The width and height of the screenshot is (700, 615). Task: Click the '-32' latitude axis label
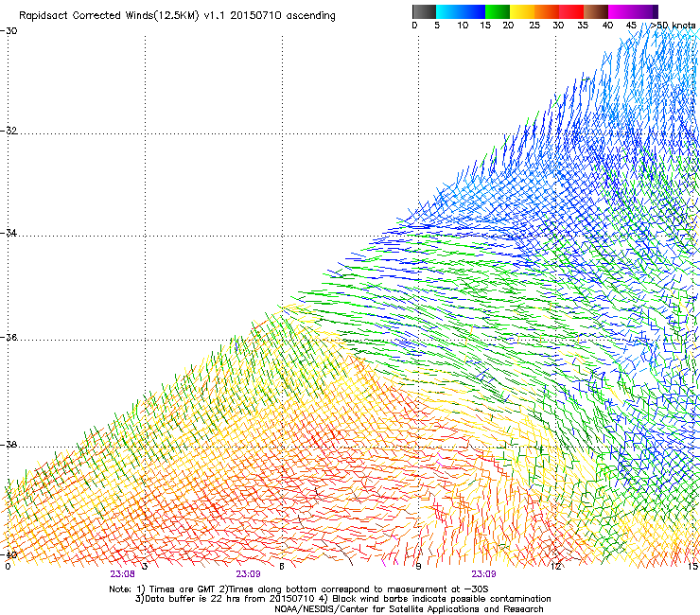click(9, 131)
